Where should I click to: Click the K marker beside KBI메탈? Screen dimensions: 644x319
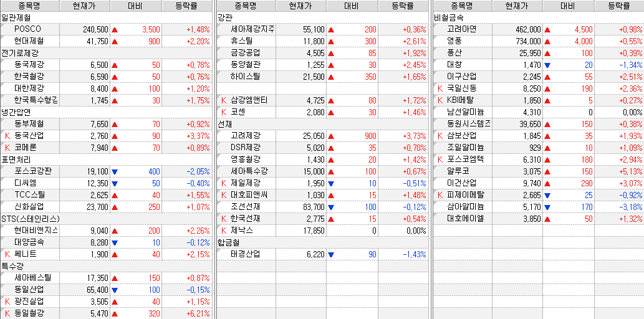(x=440, y=100)
